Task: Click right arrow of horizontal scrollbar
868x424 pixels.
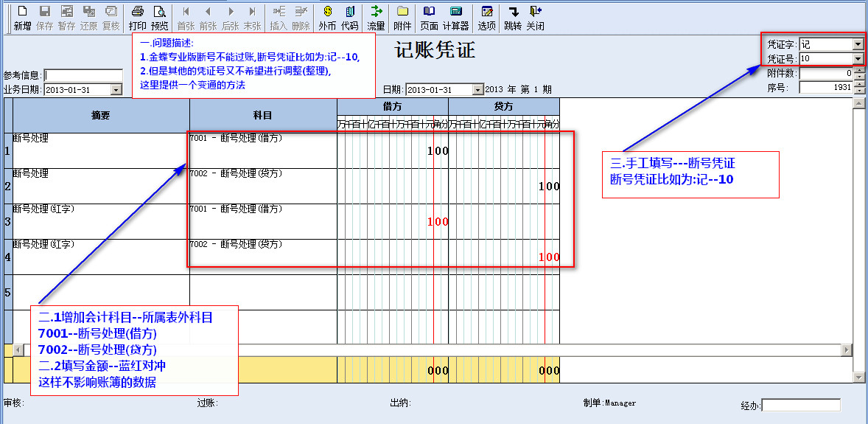Action: [x=846, y=350]
